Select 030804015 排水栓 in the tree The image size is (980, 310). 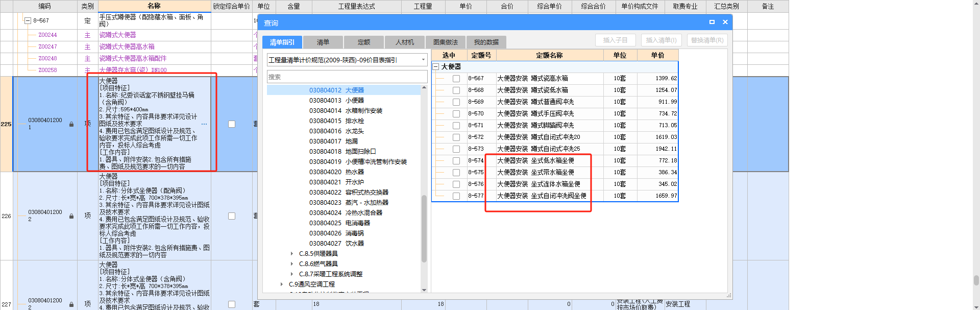point(336,121)
